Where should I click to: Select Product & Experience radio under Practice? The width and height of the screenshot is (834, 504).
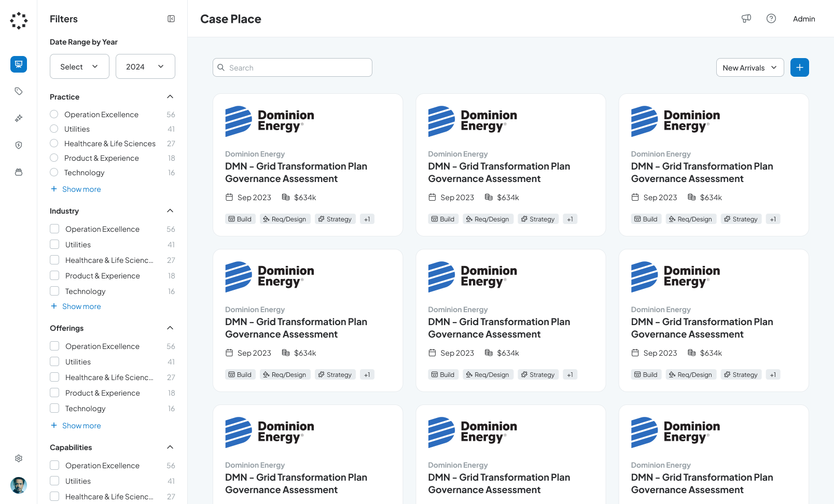[54, 158]
